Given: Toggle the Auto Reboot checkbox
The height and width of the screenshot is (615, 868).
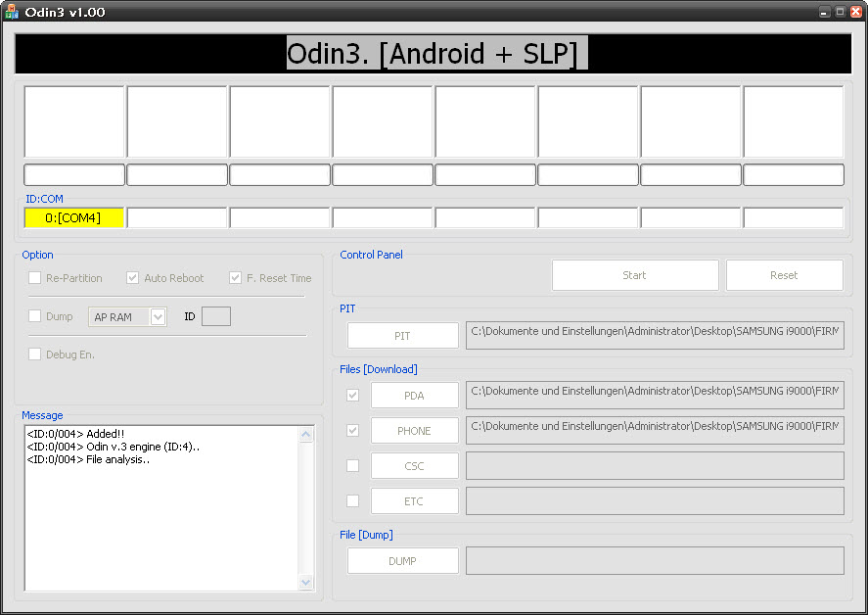Looking at the screenshot, I should coord(132,277).
